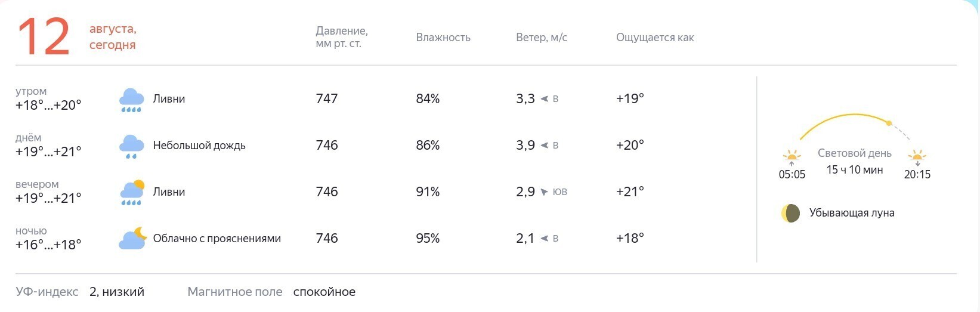Click the morning showers cloud icon
Screen dimensions: 980x312
coord(131,100)
